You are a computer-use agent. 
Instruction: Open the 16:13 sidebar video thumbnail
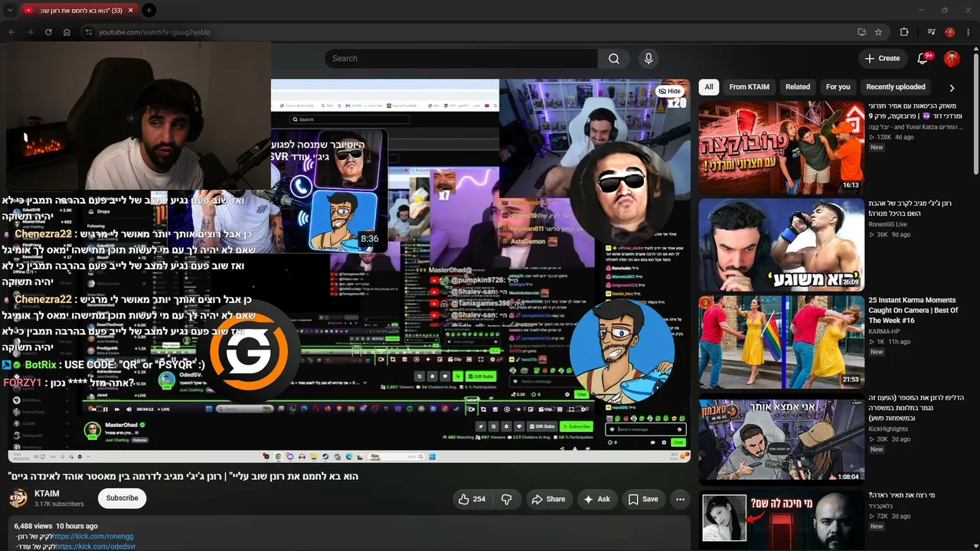781,147
